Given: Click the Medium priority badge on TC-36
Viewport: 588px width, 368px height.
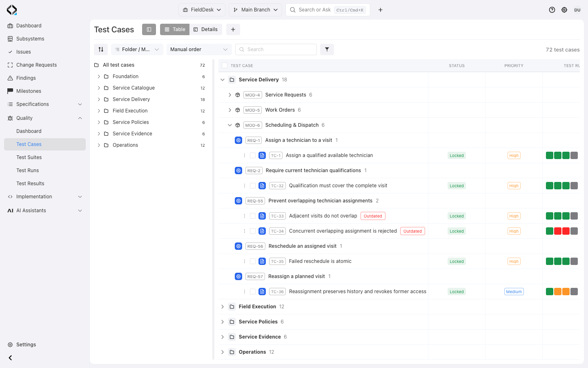Looking at the screenshot, I should click(x=514, y=292).
